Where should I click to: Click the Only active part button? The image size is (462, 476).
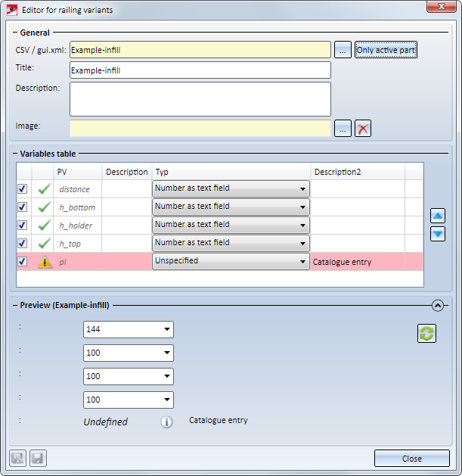386,50
